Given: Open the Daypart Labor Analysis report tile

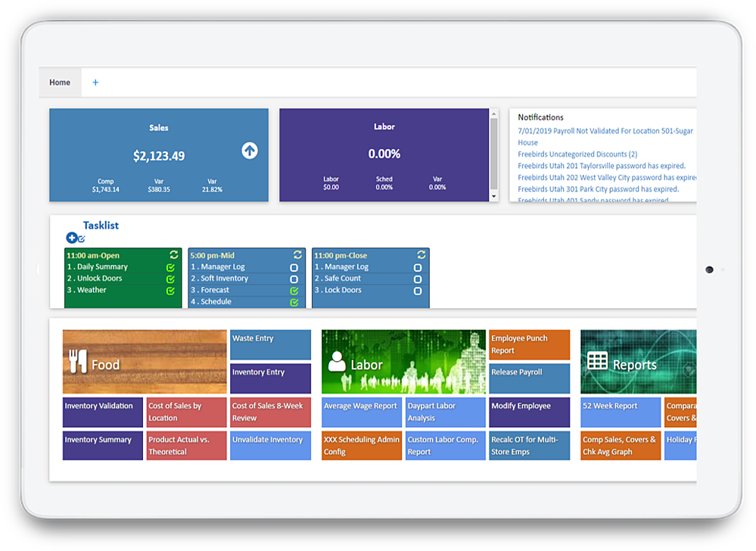Looking at the screenshot, I should pyautogui.click(x=444, y=412).
